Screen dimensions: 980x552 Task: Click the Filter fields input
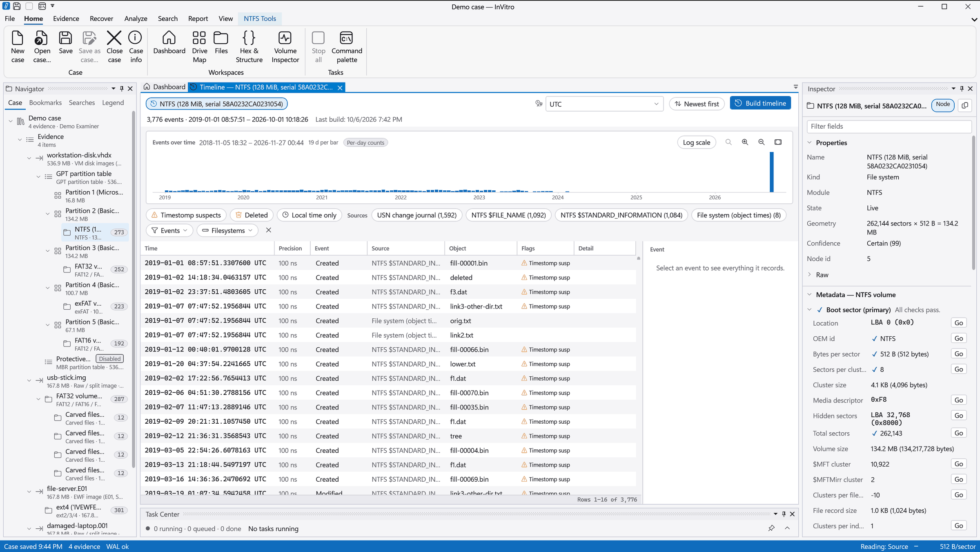tap(889, 126)
